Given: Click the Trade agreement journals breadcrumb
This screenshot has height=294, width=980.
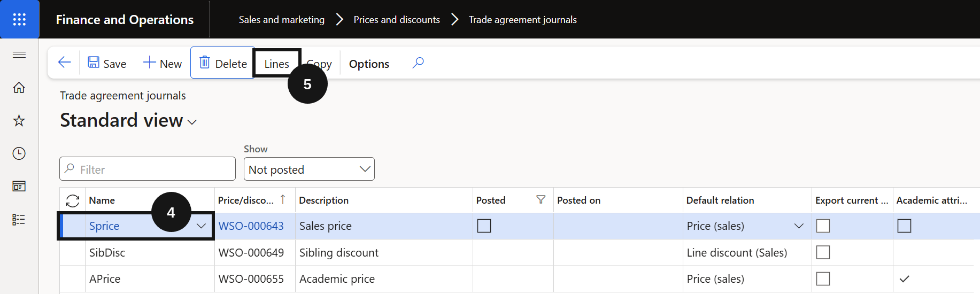Looking at the screenshot, I should coord(523,20).
